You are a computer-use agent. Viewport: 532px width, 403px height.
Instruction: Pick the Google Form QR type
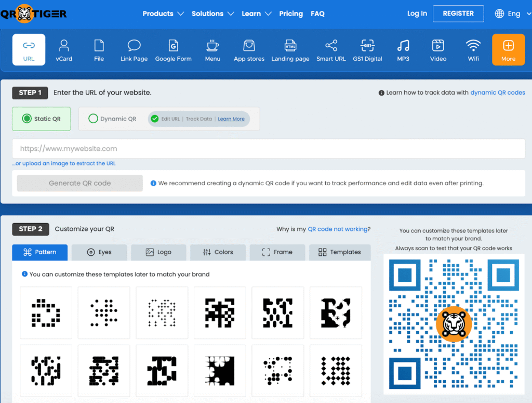173,50
